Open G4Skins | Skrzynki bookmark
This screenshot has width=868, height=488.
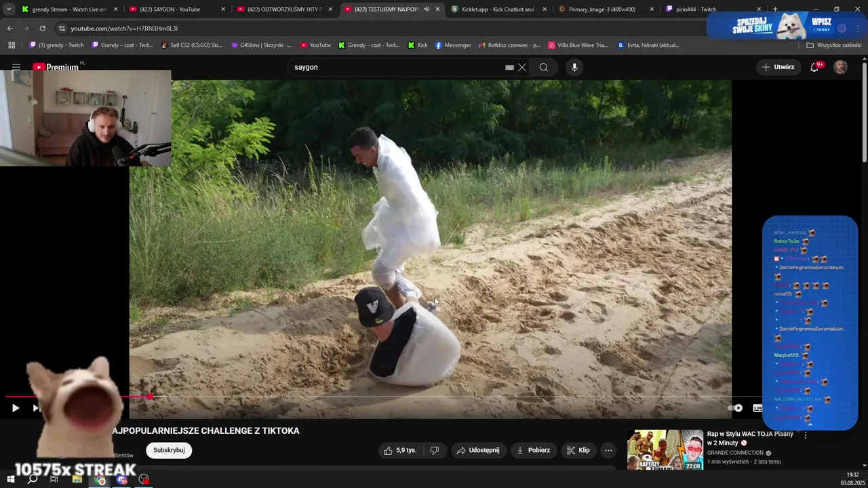pyautogui.click(x=261, y=45)
